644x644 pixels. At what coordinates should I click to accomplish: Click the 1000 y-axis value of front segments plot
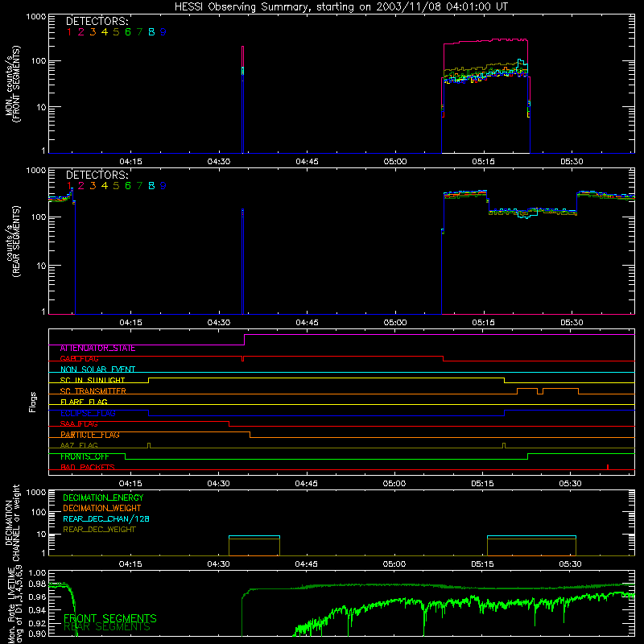click(35, 17)
